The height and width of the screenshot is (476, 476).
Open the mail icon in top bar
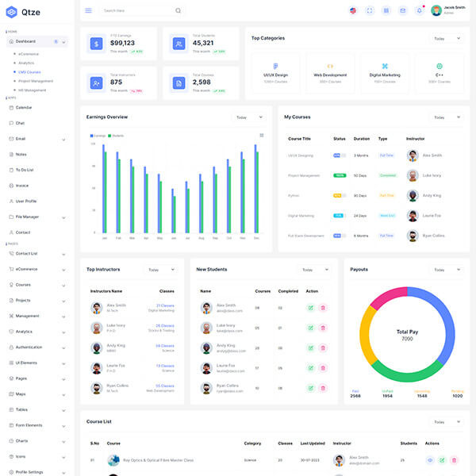coord(403,10)
